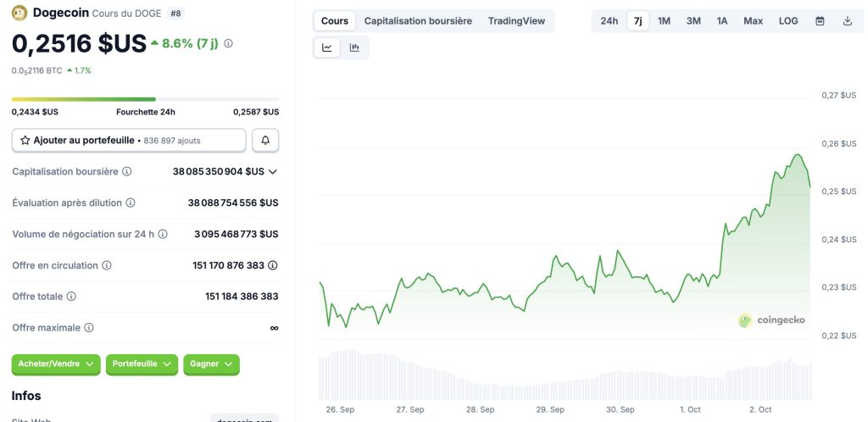The width and height of the screenshot is (868, 422).
Task: Open the TradingView tab
Action: pyautogui.click(x=516, y=20)
